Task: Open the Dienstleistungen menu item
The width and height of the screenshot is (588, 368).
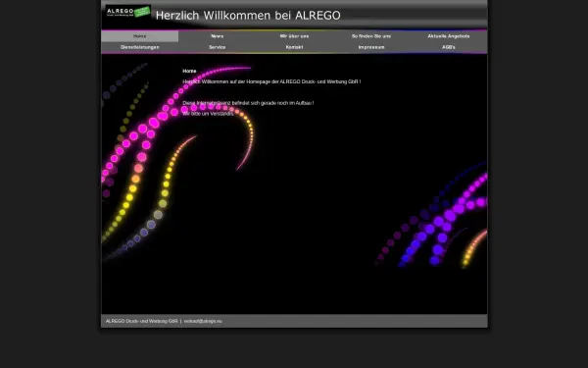Action: point(139,47)
